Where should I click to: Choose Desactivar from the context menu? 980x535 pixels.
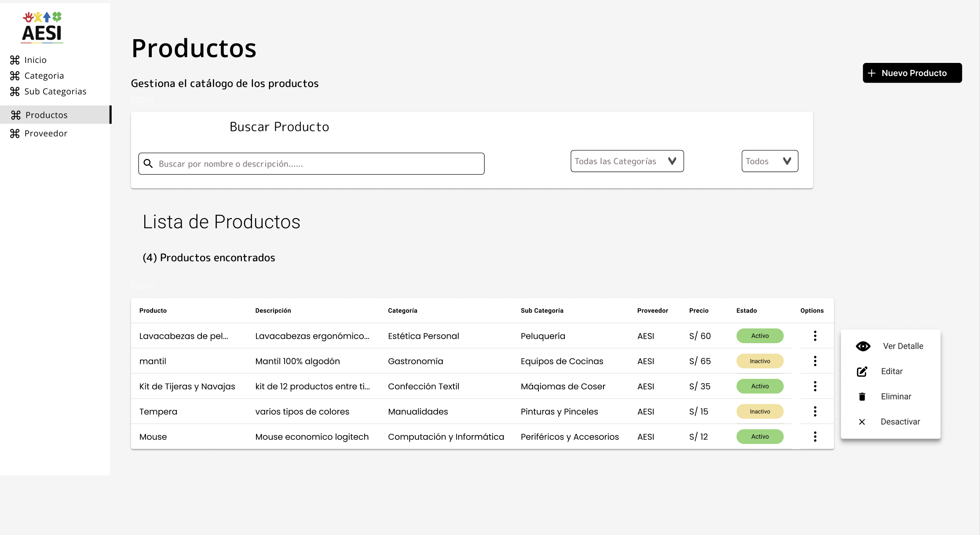(x=891, y=421)
